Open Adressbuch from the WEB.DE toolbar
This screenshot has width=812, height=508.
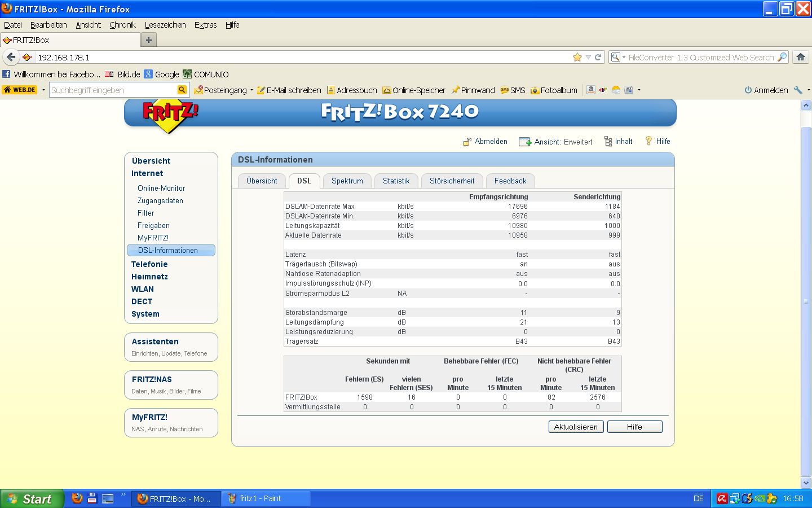point(352,90)
